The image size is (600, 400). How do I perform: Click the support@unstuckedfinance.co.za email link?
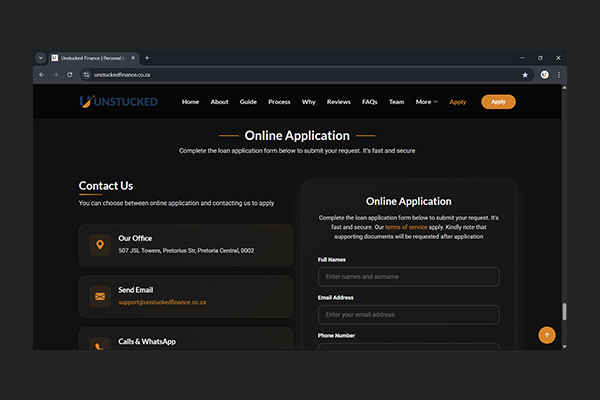tap(162, 302)
